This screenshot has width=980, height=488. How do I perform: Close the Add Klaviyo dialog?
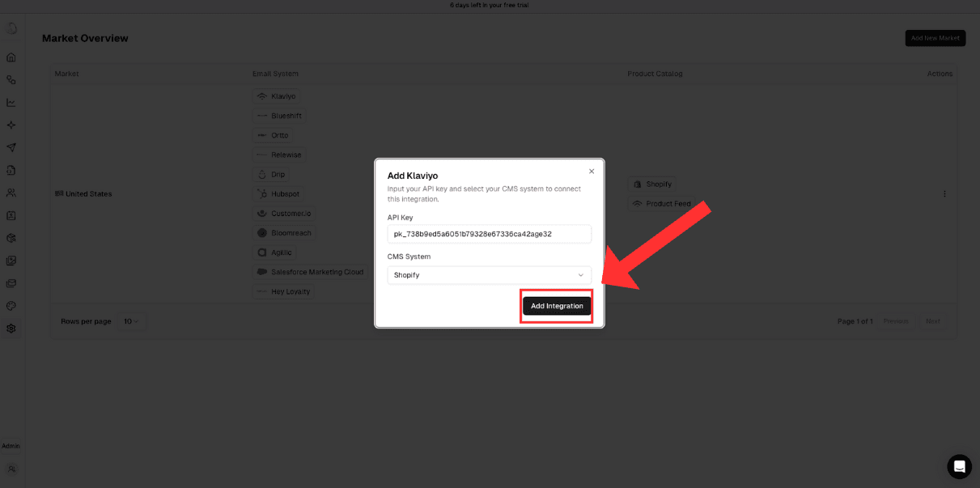coord(592,172)
